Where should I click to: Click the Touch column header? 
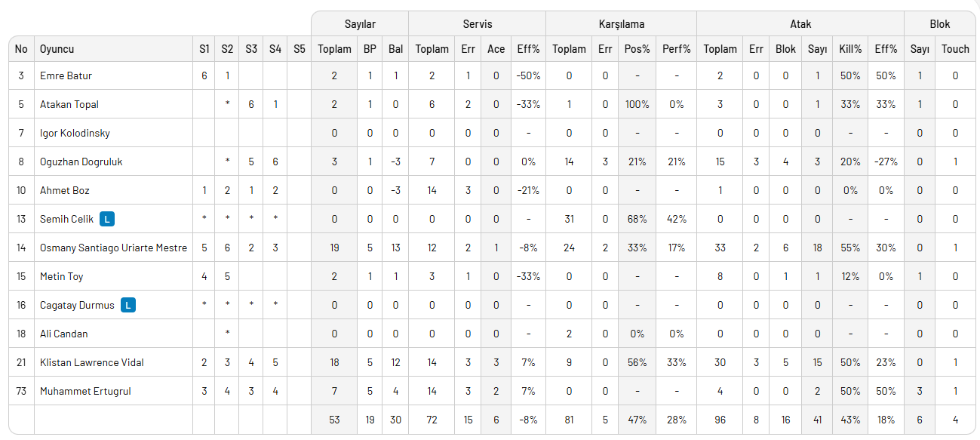coord(955,49)
